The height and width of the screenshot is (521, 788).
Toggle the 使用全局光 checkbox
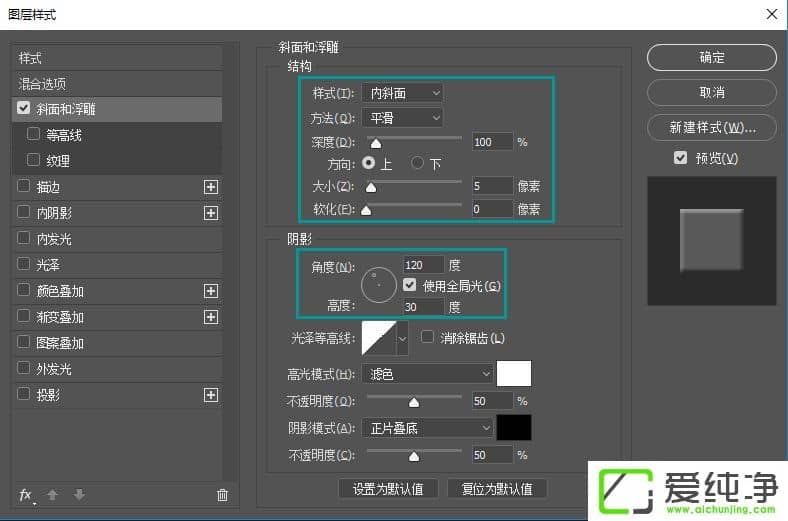[x=410, y=286]
